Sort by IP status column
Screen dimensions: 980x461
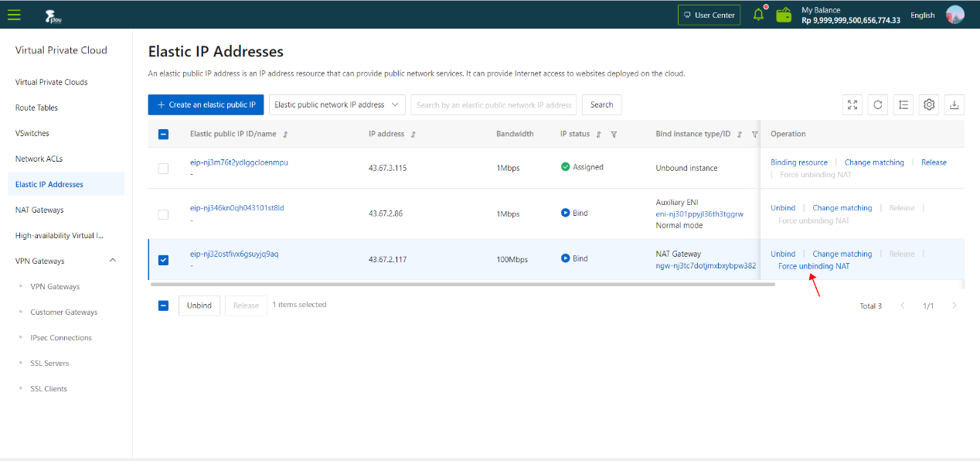tap(599, 135)
